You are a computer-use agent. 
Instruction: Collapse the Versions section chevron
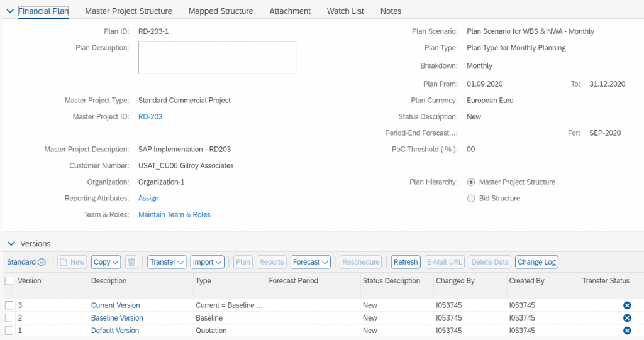11,243
